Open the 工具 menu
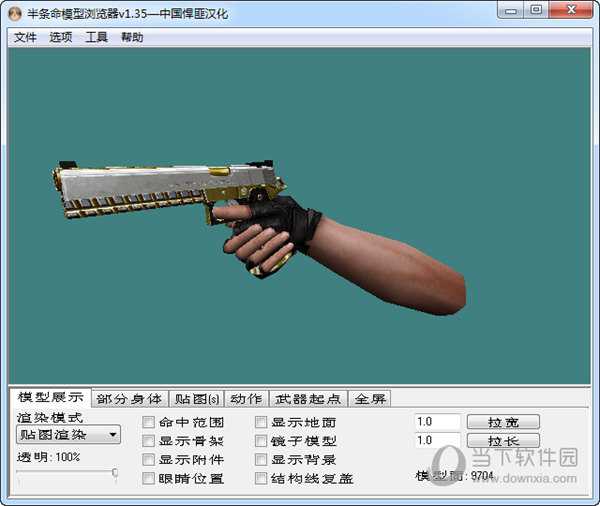The height and width of the screenshot is (506, 600). (x=96, y=37)
